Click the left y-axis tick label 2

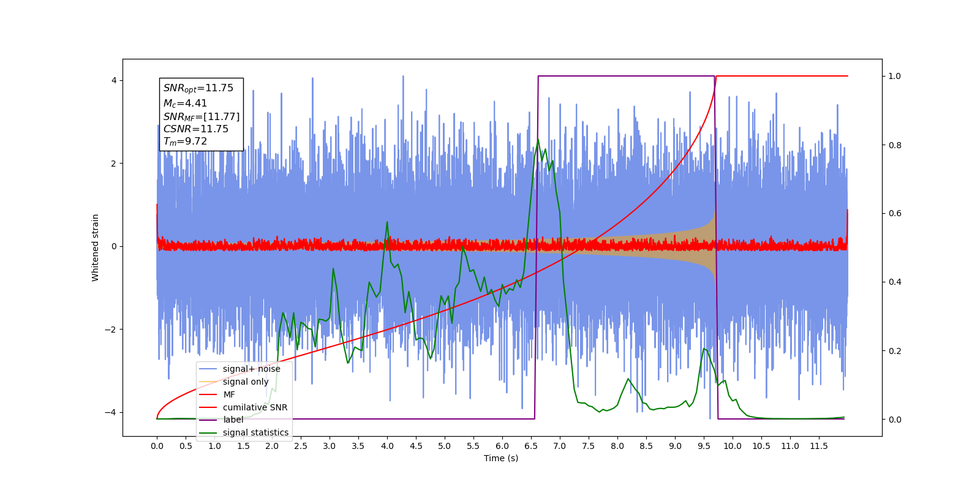pyautogui.click(x=114, y=164)
